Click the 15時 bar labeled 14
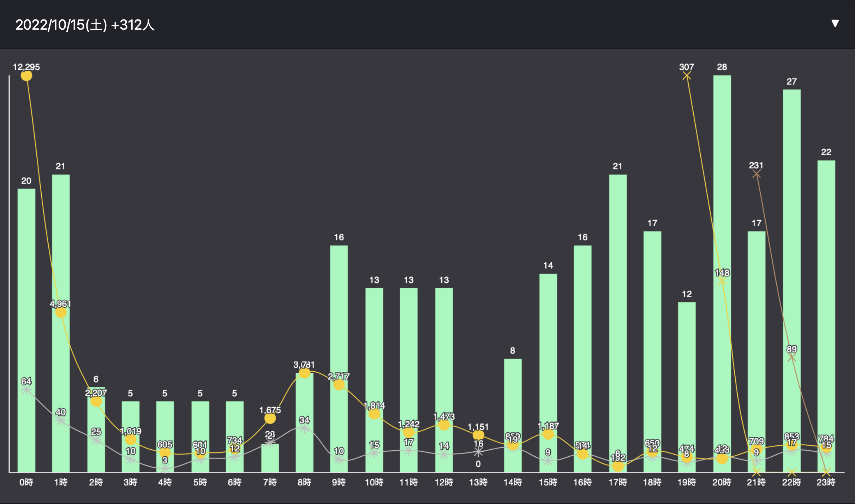 tap(548, 353)
